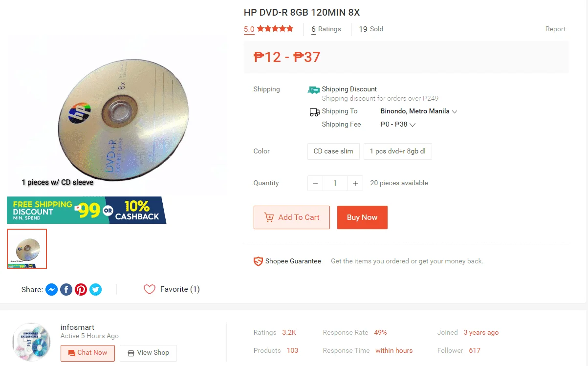The width and height of the screenshot is (588, 366).
Task: Click the infosmart seller avatar
Action: (x=31, y=342)
